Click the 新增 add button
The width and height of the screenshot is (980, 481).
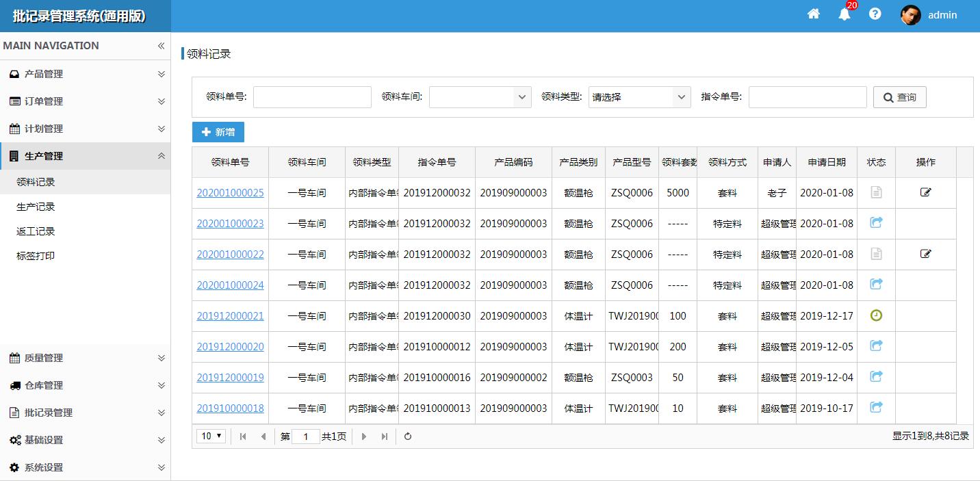[218, 132]
